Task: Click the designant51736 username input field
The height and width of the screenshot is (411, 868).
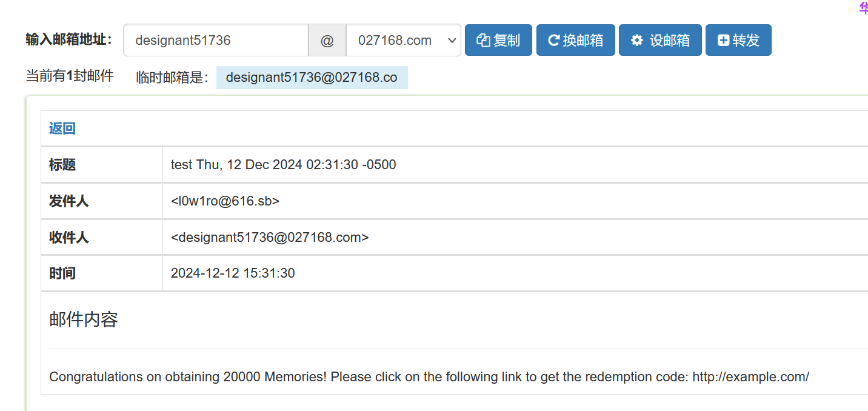Action: click(x=216, y=41)
